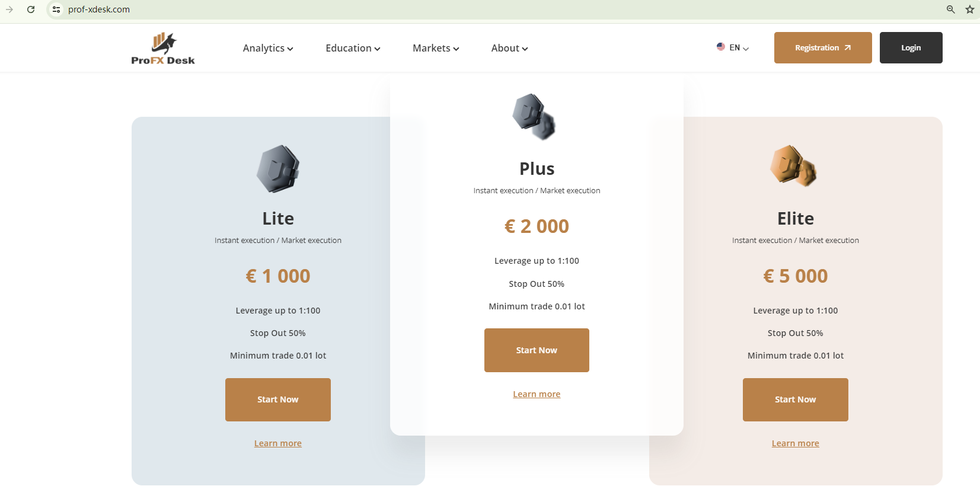Open the site information icon beside URL
980x502 pixels.
coord(56,9)
